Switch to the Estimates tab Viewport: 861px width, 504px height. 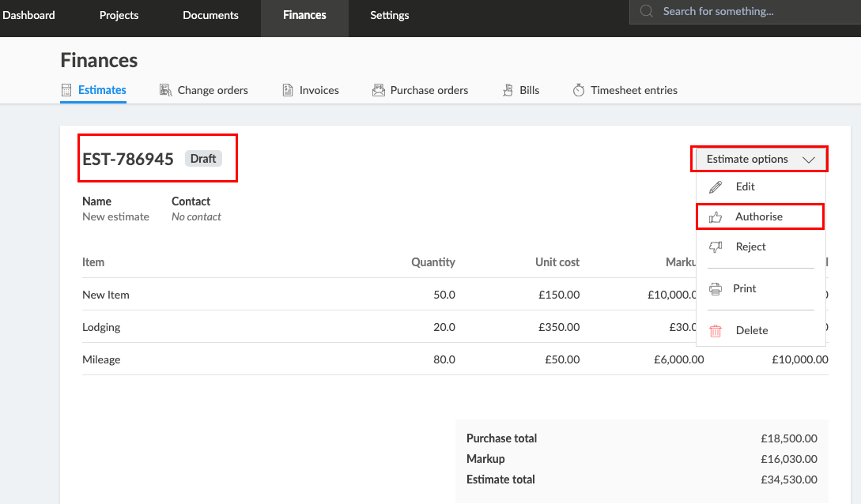94,90
